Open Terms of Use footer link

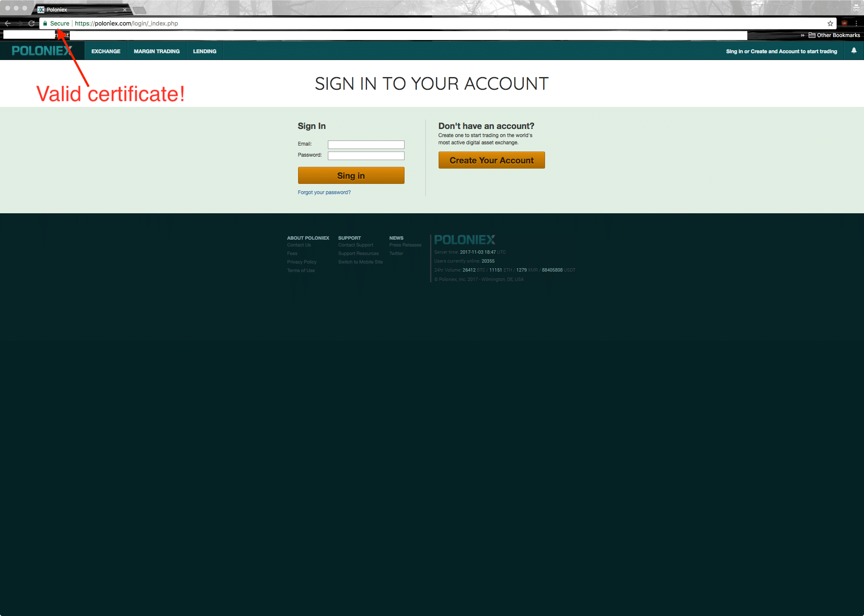tap(301, 271)
